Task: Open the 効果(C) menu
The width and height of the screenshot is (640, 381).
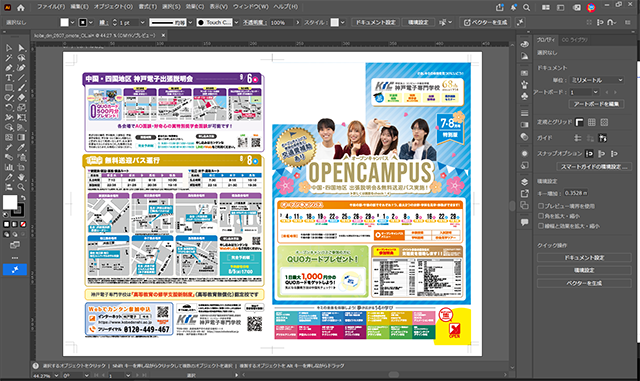Action: tap(195, 7)
